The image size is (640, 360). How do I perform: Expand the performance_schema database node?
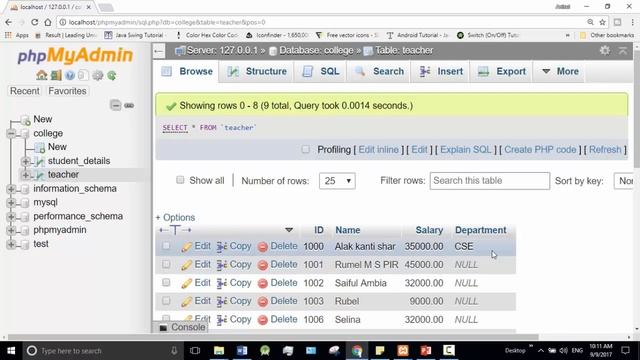[x=11, y=216]
